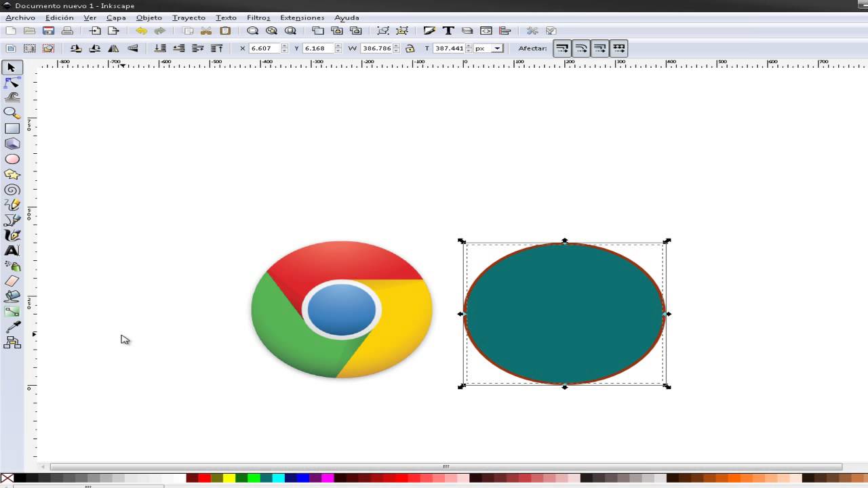Select the Pencil freehand tool

12,205
